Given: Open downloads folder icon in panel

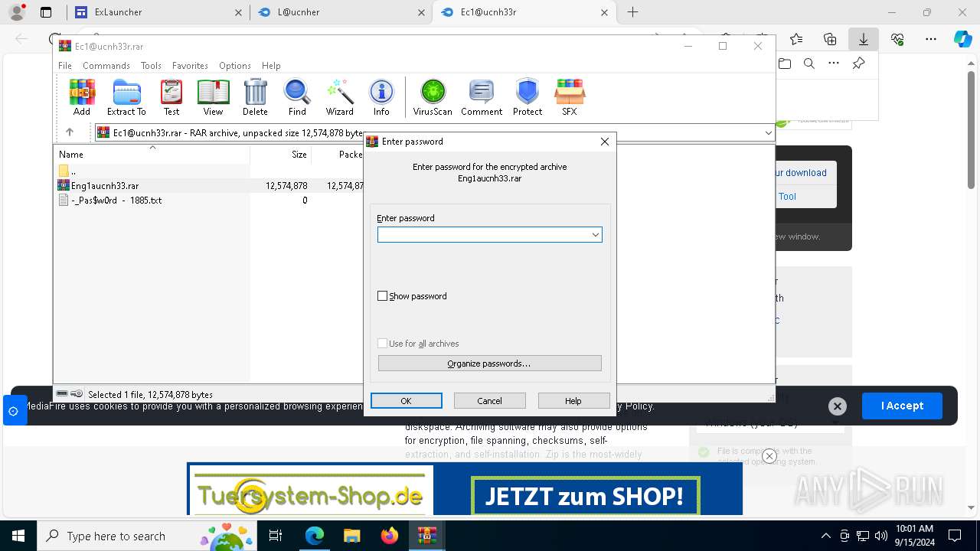Looking at the screenshot, I should (x=785, y=64).
